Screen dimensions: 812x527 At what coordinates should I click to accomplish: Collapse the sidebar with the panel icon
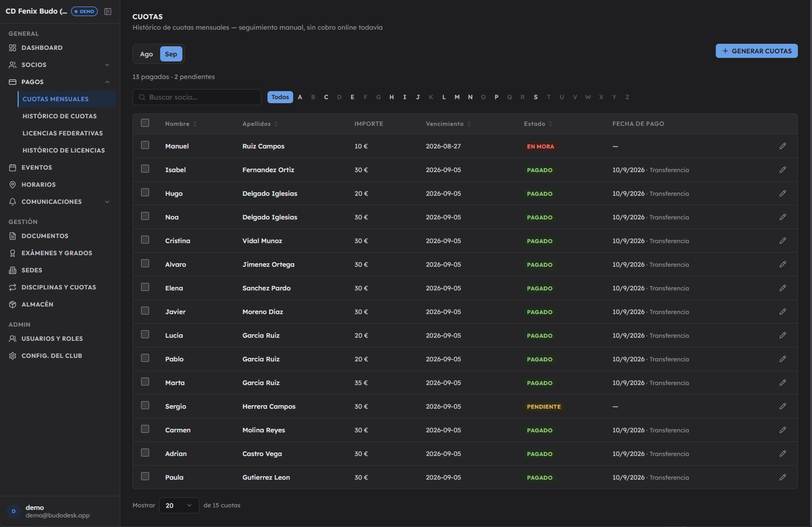[x=108, y=12]
